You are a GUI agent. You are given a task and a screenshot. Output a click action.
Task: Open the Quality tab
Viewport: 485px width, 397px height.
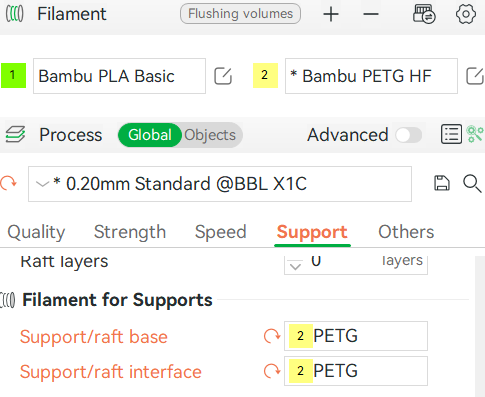pyautogui.click(x=36, y=232)
